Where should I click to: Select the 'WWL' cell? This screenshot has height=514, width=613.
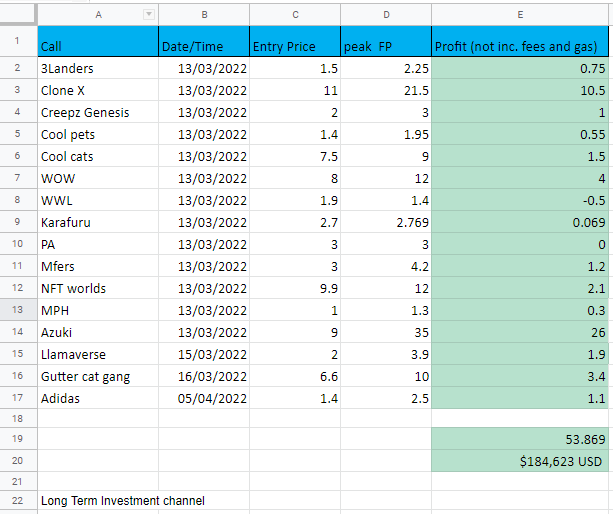point(98,201)
